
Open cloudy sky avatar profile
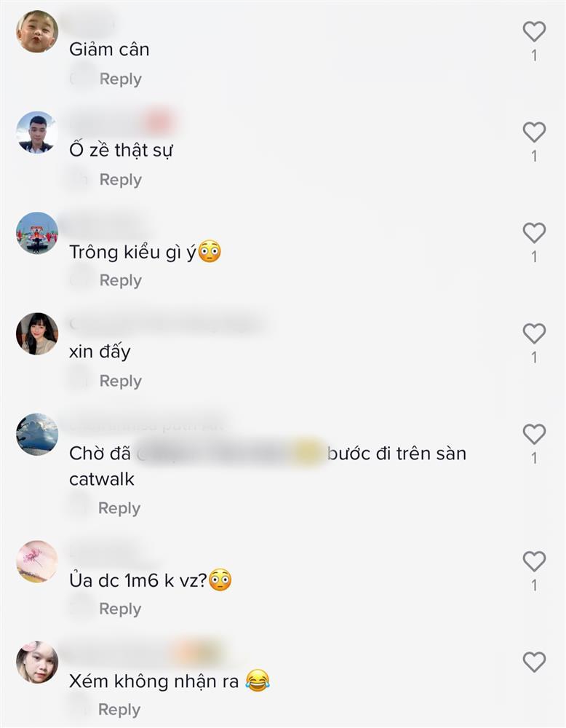click(37, 435)
